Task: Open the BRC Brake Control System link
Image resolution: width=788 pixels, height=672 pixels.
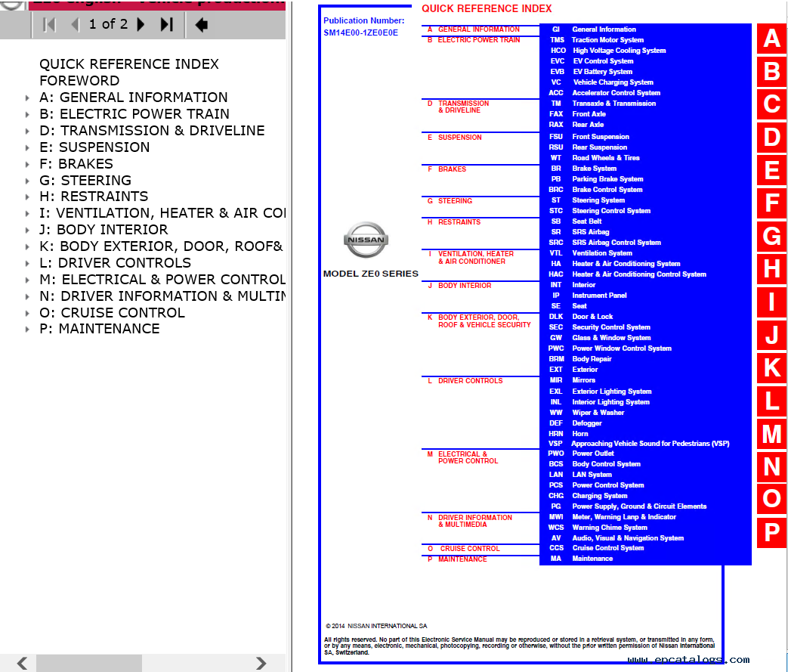Action: (595, 190)
